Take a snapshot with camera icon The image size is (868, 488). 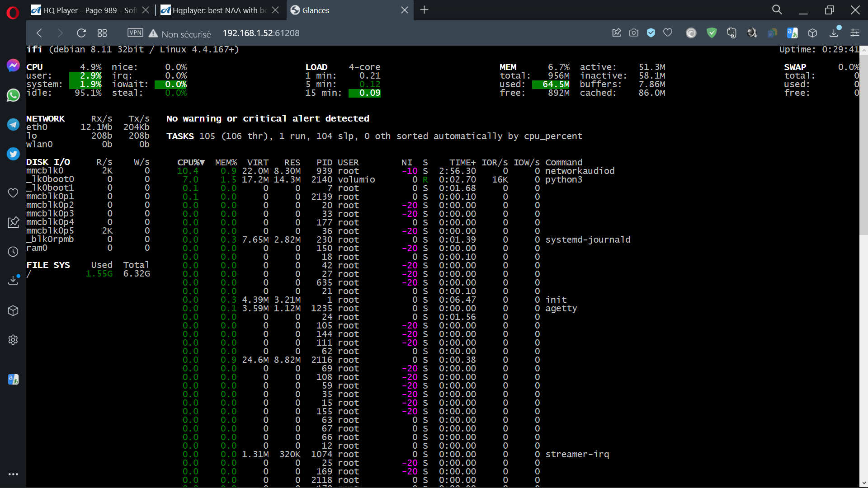pos(634,33)
